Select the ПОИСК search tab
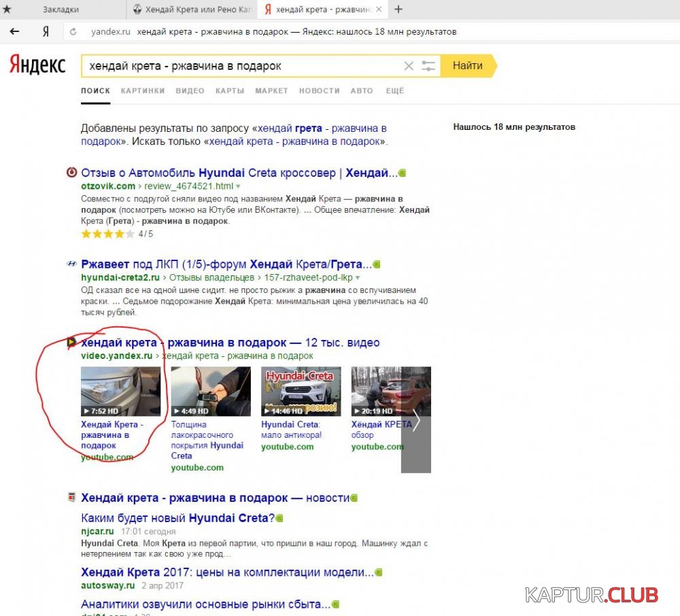Viewport: 680px width, 616px height. [95, 90]
